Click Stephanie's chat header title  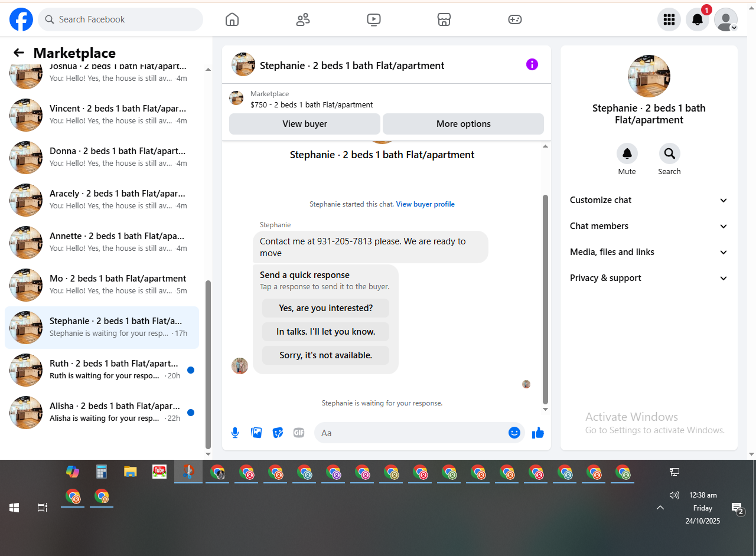click(352, 66)
